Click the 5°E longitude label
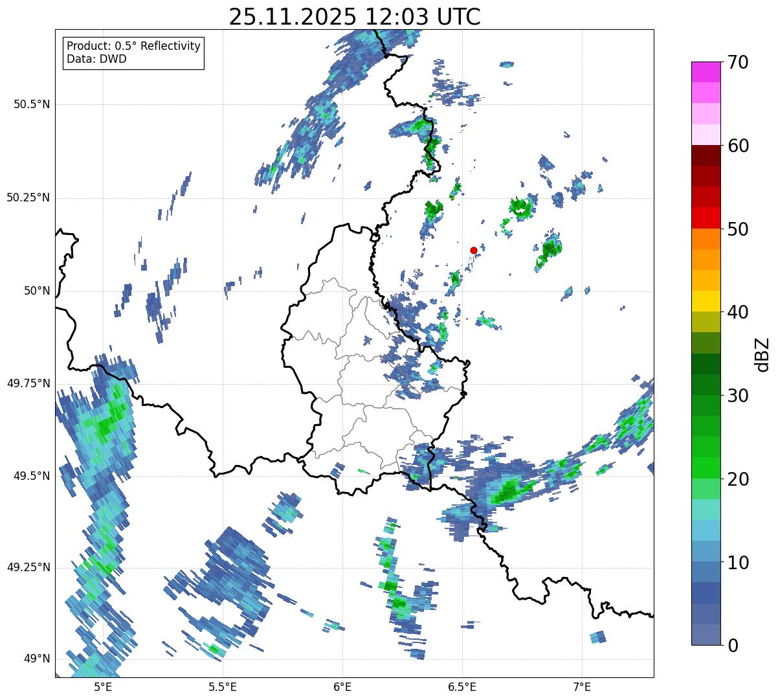Screen dimensions: 778x700 click(x=103, y=687)
